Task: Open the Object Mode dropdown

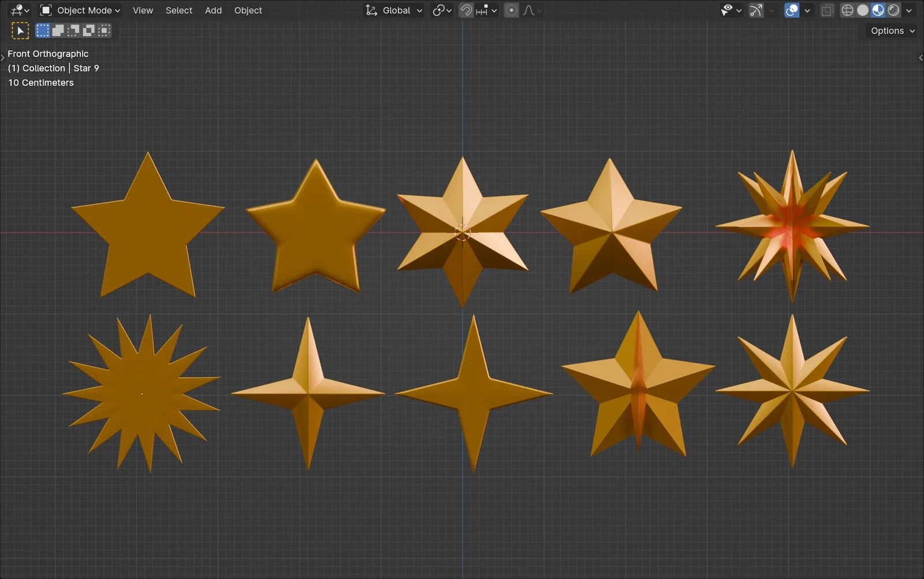Action: pos(81,10)
